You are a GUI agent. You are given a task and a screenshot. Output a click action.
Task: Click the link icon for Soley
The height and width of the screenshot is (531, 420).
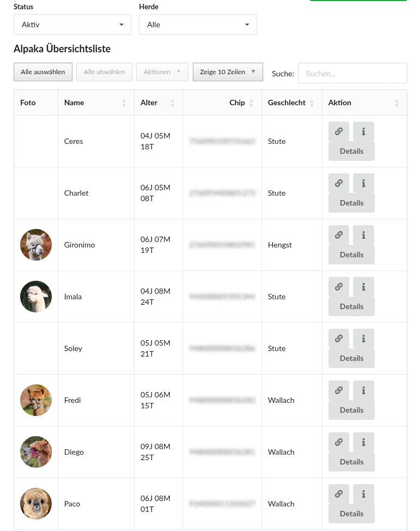(338, 339)
